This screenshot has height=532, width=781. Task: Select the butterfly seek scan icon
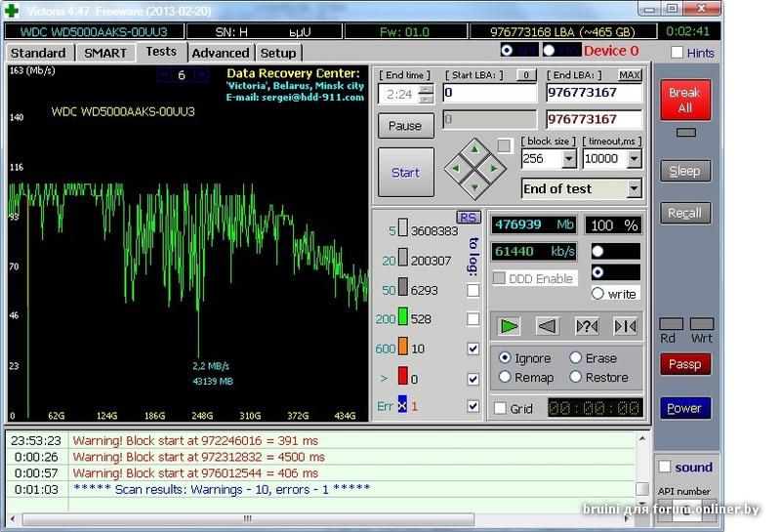625,326
